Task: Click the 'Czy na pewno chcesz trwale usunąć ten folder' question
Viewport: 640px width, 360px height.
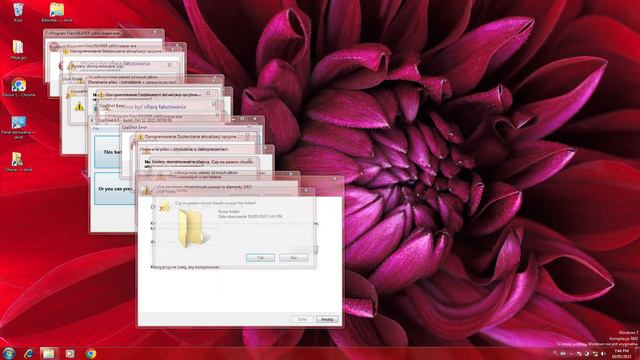Action: coord(216,203)
